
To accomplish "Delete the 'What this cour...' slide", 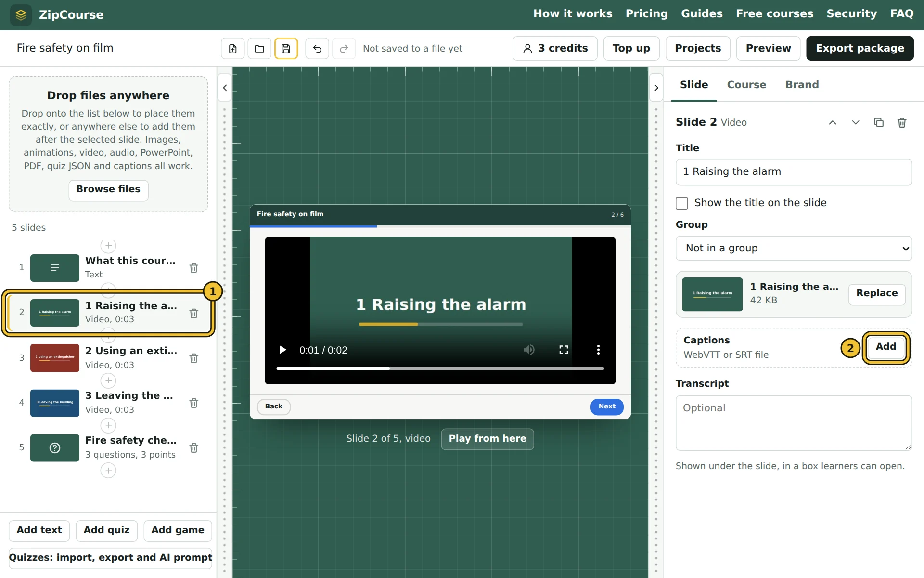I will [194, 268].
